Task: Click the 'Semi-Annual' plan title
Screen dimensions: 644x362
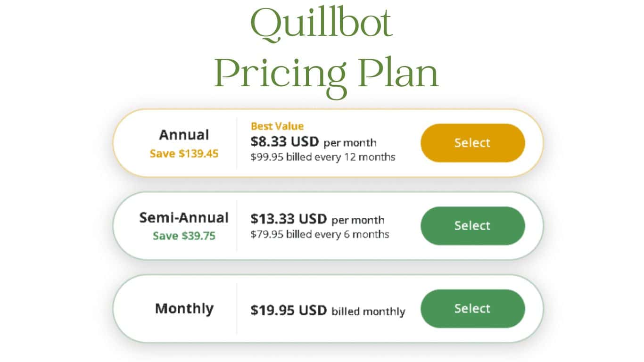Action: click(184, 218)
